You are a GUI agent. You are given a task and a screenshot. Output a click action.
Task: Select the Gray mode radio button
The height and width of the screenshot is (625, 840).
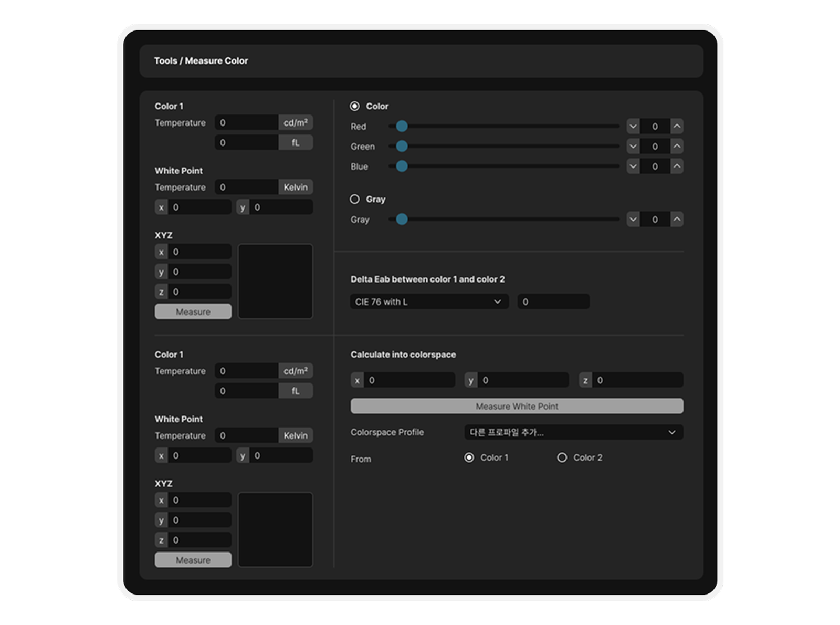coord(355,199)
